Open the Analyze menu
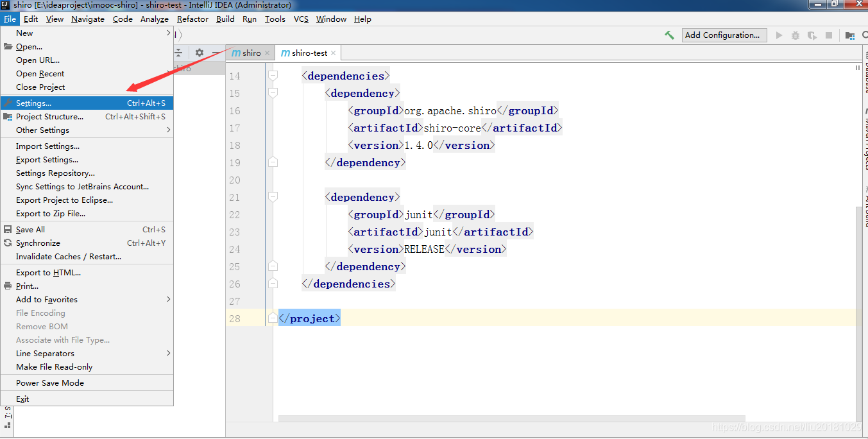868x439 pixels. (x=155, y=19)
